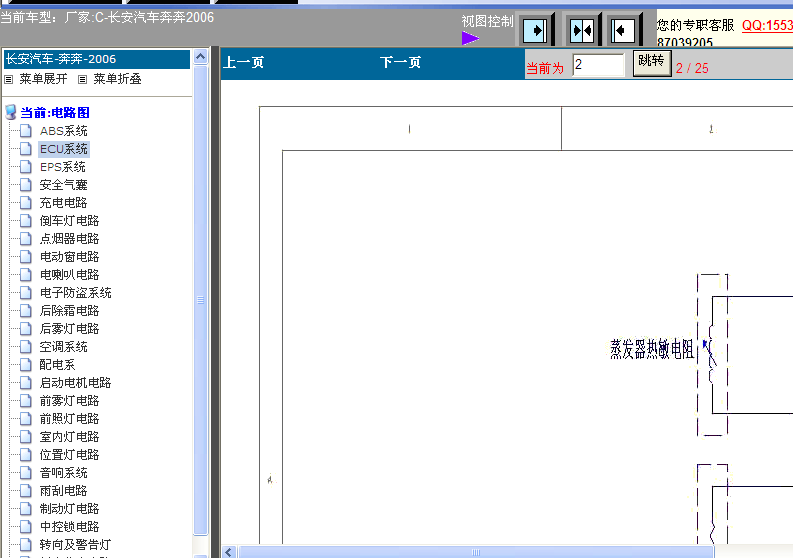Click the document icon beside 位置灯电路
Viewport: 793px width, 558px height.
click(26, 454)
